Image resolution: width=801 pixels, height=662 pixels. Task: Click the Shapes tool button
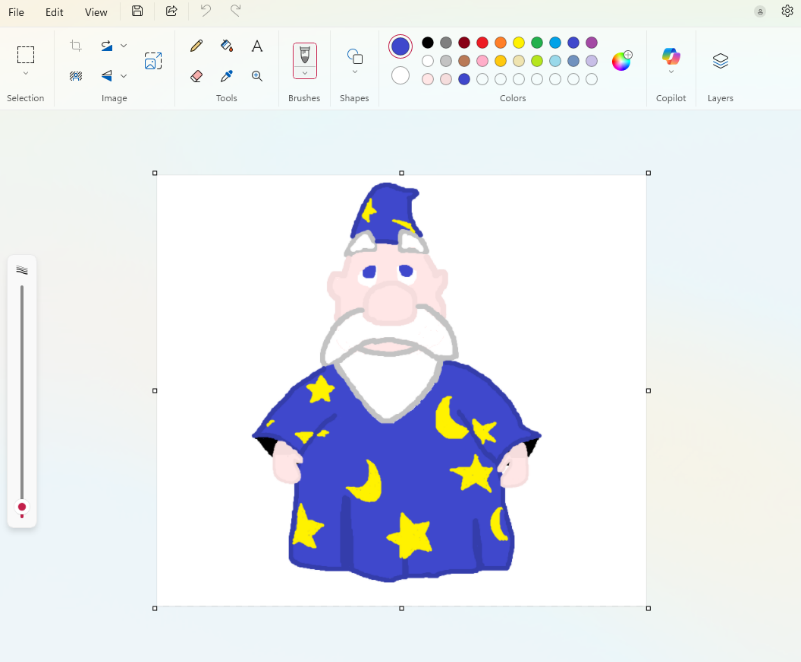355,56
